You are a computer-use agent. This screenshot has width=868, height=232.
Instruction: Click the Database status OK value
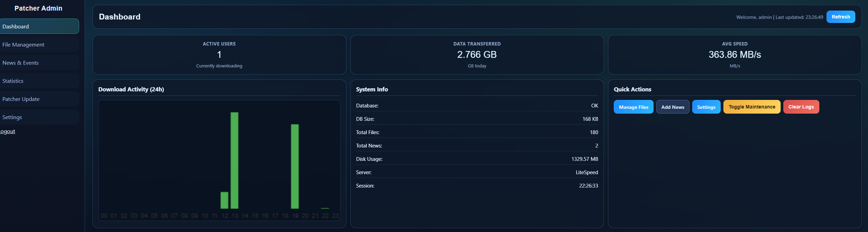(x=595, y=106)
